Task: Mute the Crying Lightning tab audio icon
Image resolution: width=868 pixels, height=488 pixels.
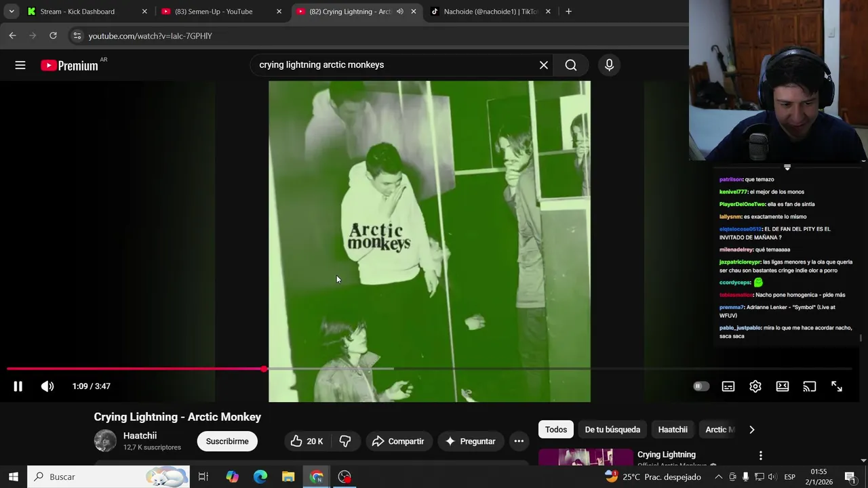Action: pos(399,12)
